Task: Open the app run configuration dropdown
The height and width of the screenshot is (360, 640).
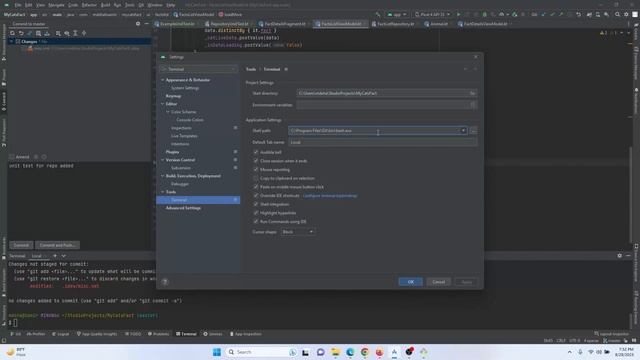Action: 397,14
